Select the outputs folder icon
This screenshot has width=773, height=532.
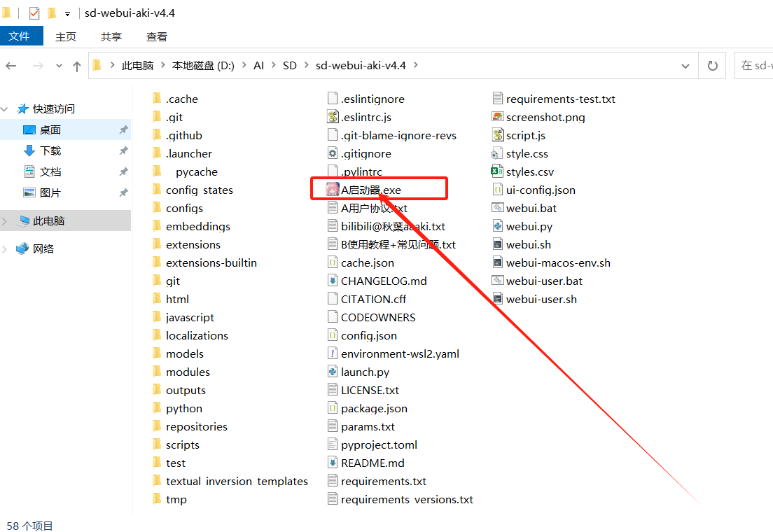tap(157, 389)
